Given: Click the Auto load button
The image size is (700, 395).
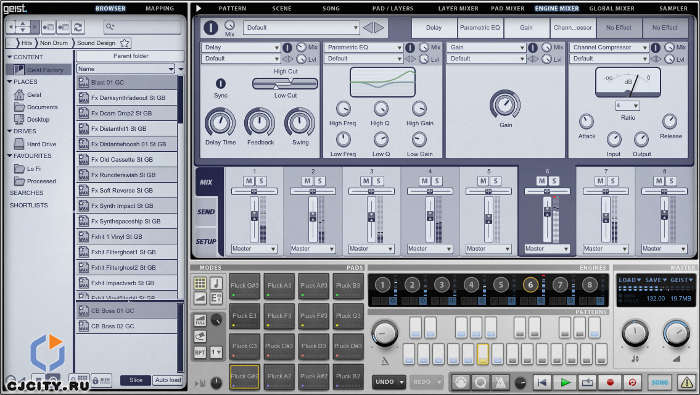Looking at the screenshot, I should (x=168, y=380).
